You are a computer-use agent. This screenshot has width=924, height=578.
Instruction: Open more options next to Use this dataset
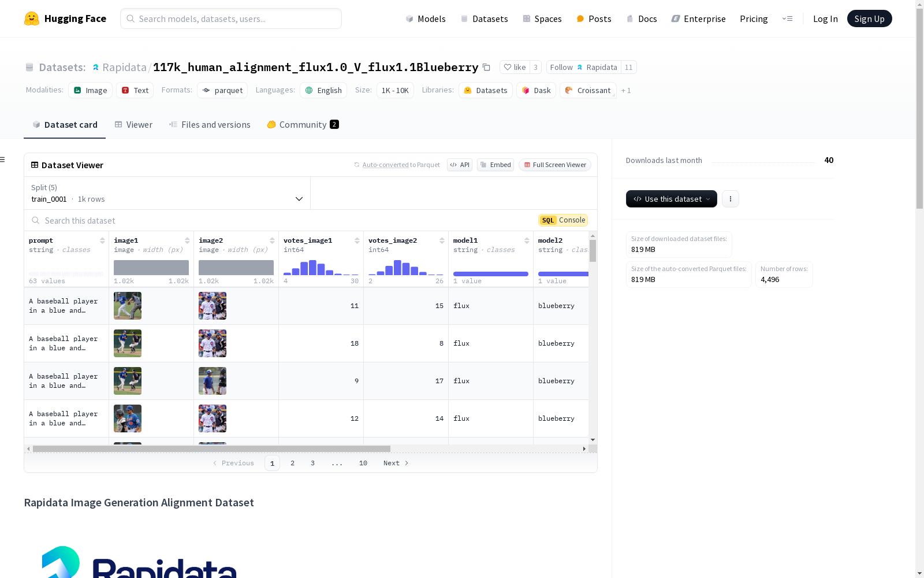[731, 199]
